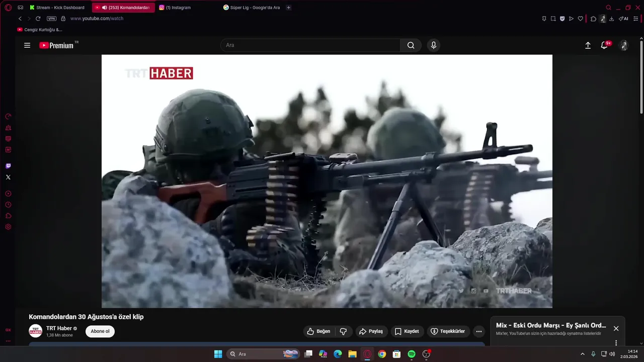Open YouTube hamburger guide menu
Screen dimensions: 644x362
(x=27, y=45)
